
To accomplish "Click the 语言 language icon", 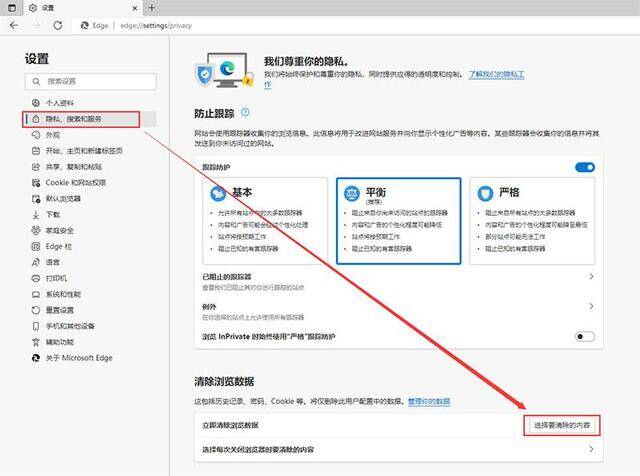I will coord(36,262).
